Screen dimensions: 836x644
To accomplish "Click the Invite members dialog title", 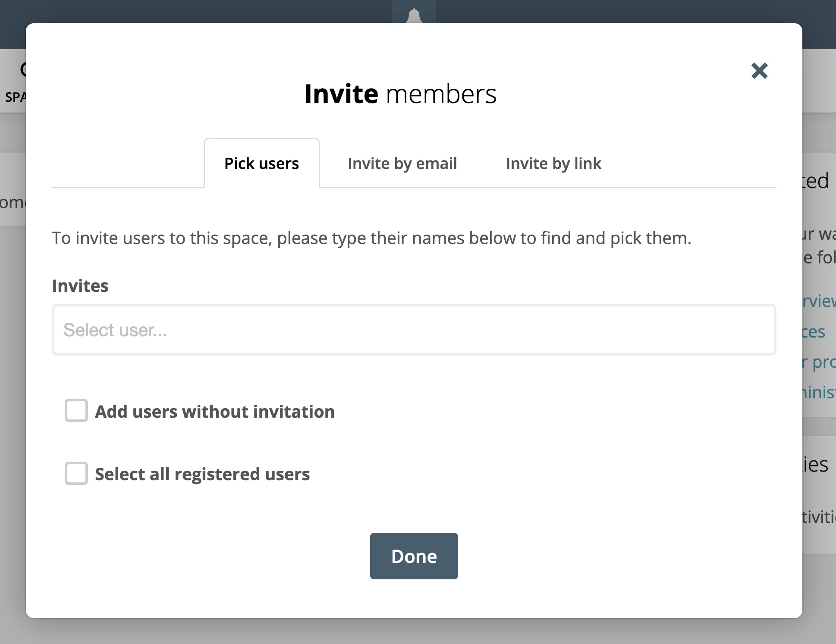I will (x=401, y=94).
